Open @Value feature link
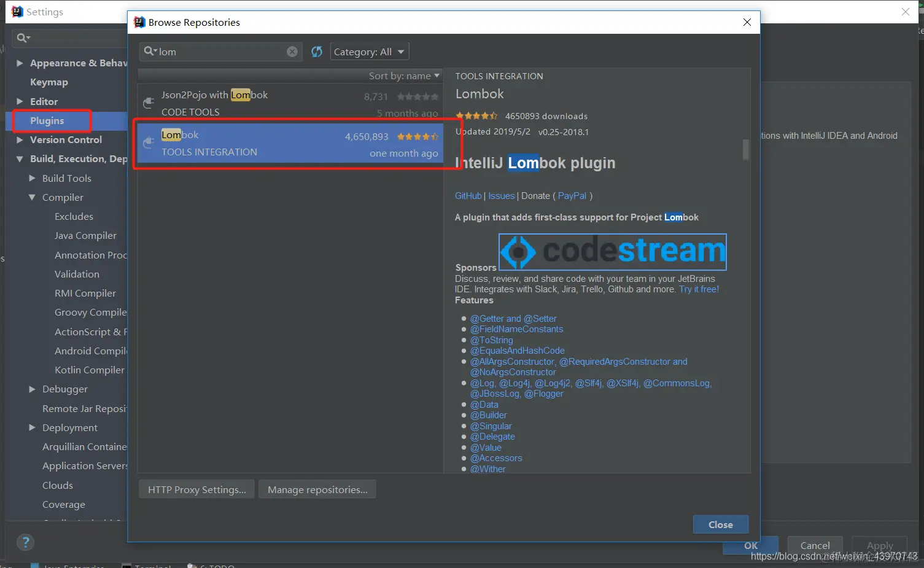This screenshot has height=568, width=924. point(486,448)
